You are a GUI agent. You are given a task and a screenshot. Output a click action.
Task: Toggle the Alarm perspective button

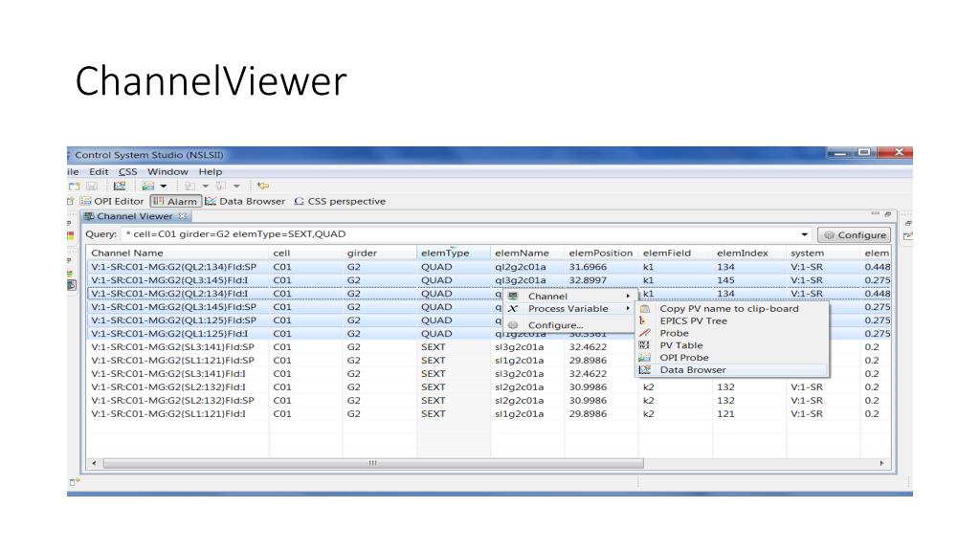pos(176,201)
